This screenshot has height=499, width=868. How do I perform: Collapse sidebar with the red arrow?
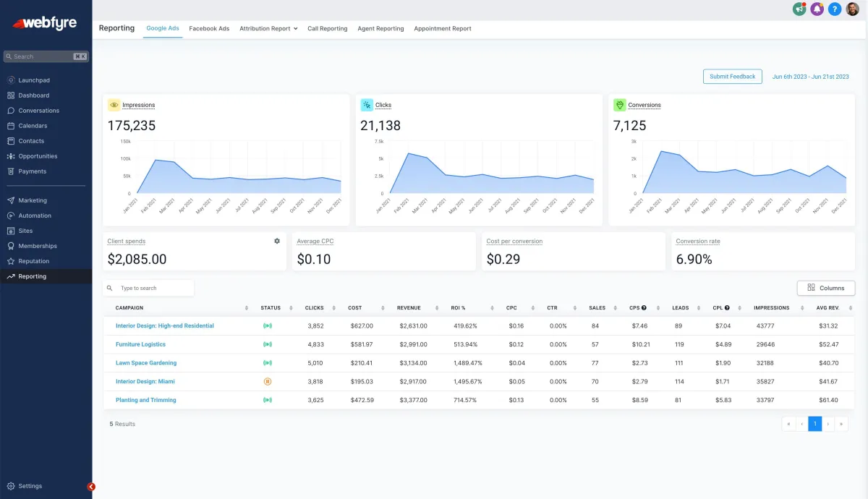[91, 487]
